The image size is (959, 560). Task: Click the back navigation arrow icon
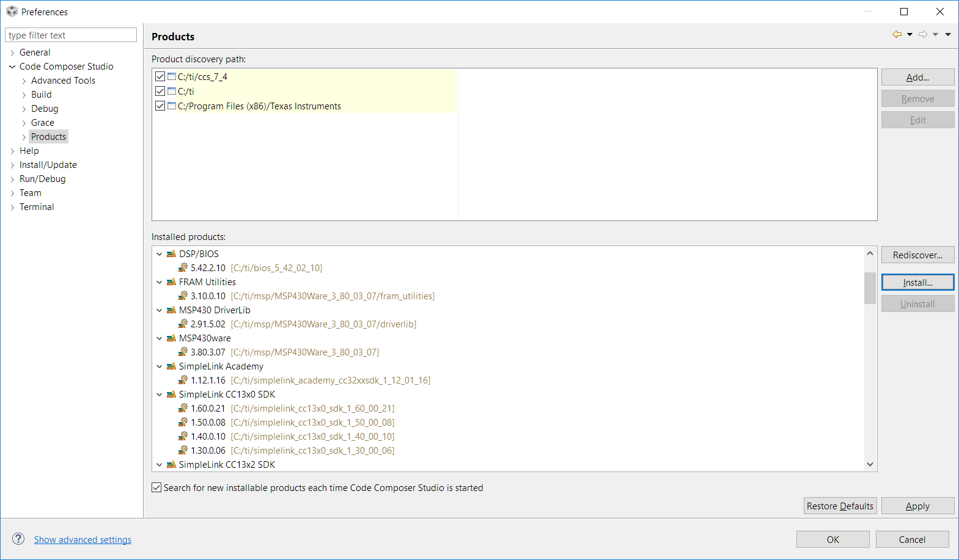click(x=897, y=35)
